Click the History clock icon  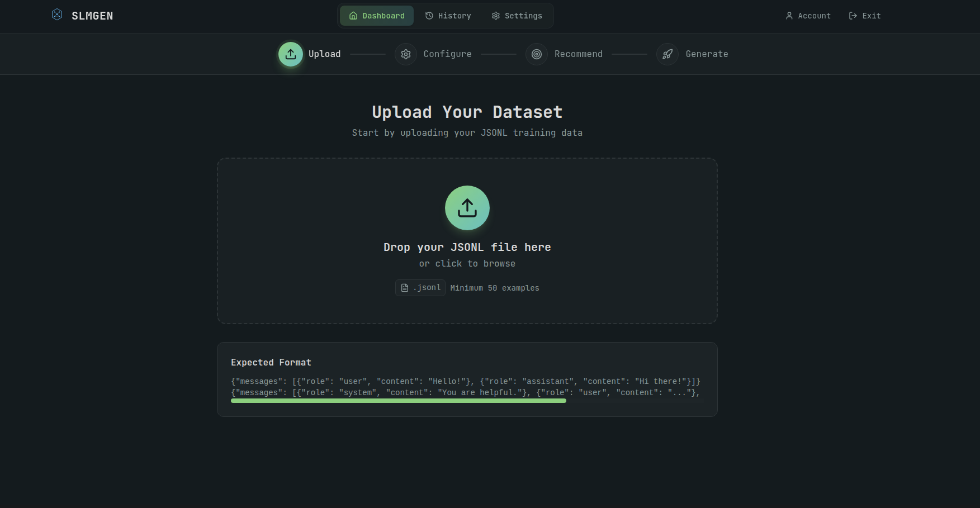point(429,16)
